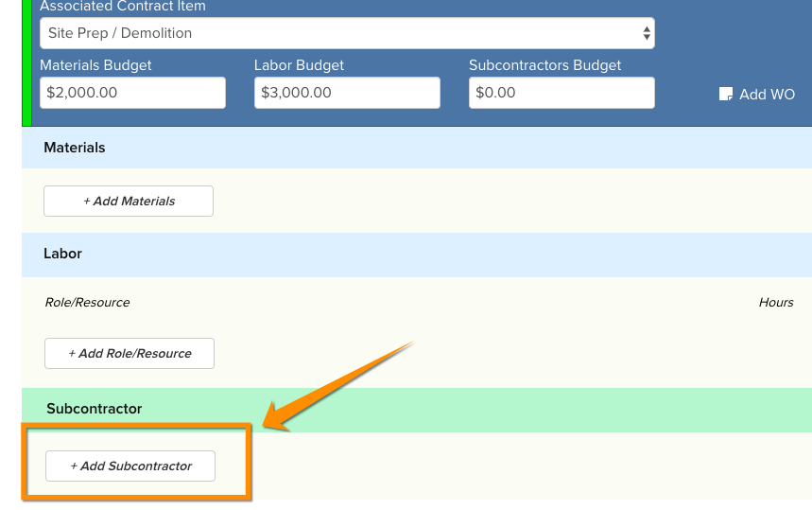The width and height of the screenshot is (812, 510).
Task: Click the + Add Role/Resource button
Action: pos(130,354)
